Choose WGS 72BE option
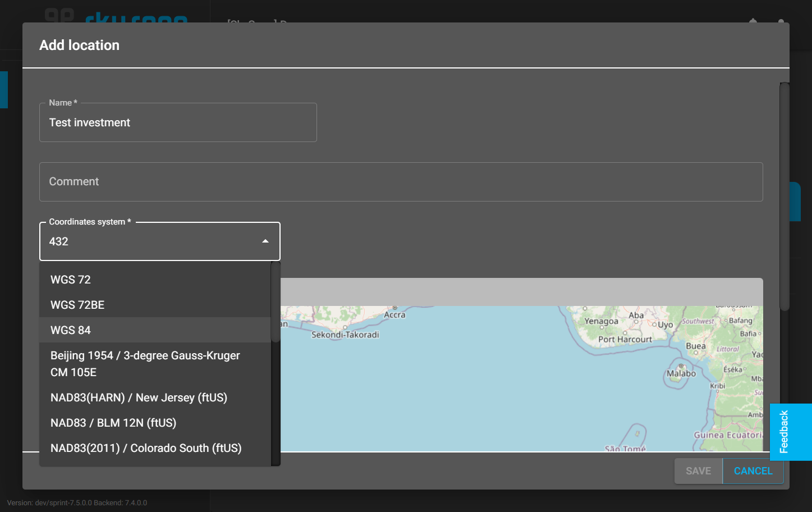This screenshot has height=512, width=812. coord(155,305)
